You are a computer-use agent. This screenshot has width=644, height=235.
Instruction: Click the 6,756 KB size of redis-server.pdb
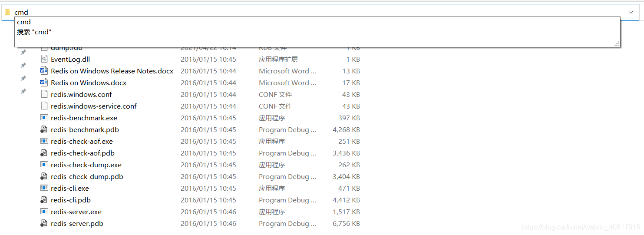click(346, 223)
